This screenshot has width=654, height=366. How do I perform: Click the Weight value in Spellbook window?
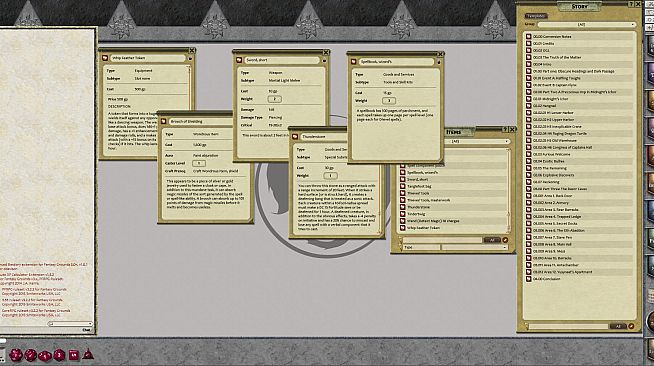389,100
